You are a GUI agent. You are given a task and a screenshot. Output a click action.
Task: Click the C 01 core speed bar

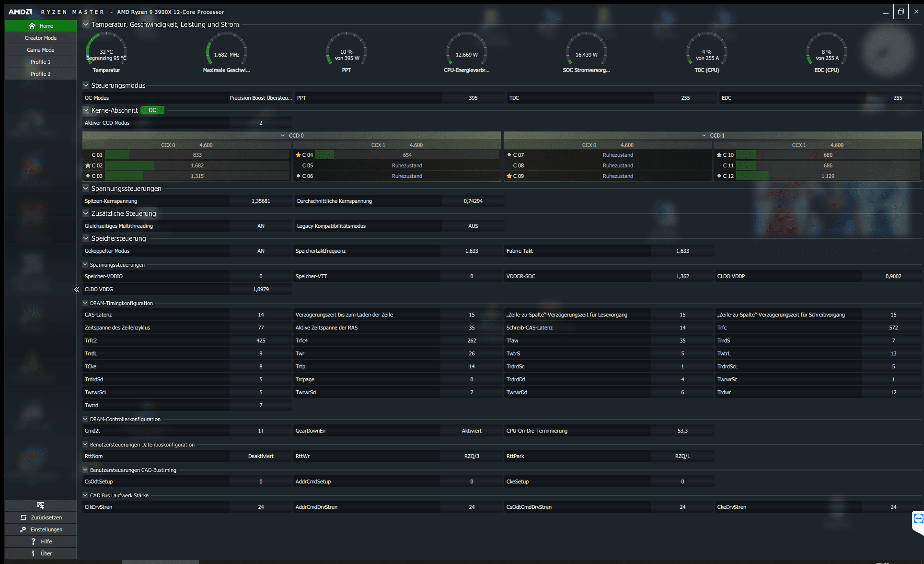(197, 155)
